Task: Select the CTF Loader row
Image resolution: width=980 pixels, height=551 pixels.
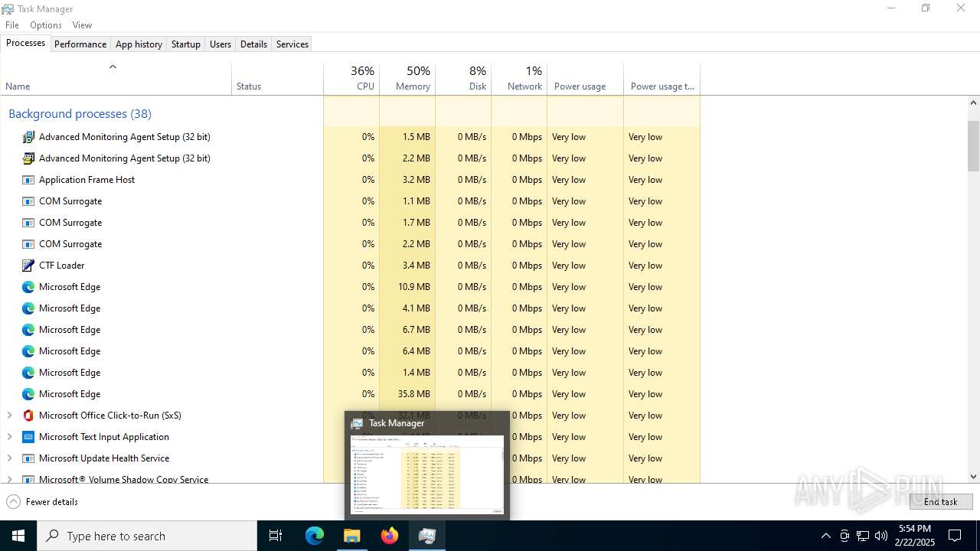Action: 350,266
